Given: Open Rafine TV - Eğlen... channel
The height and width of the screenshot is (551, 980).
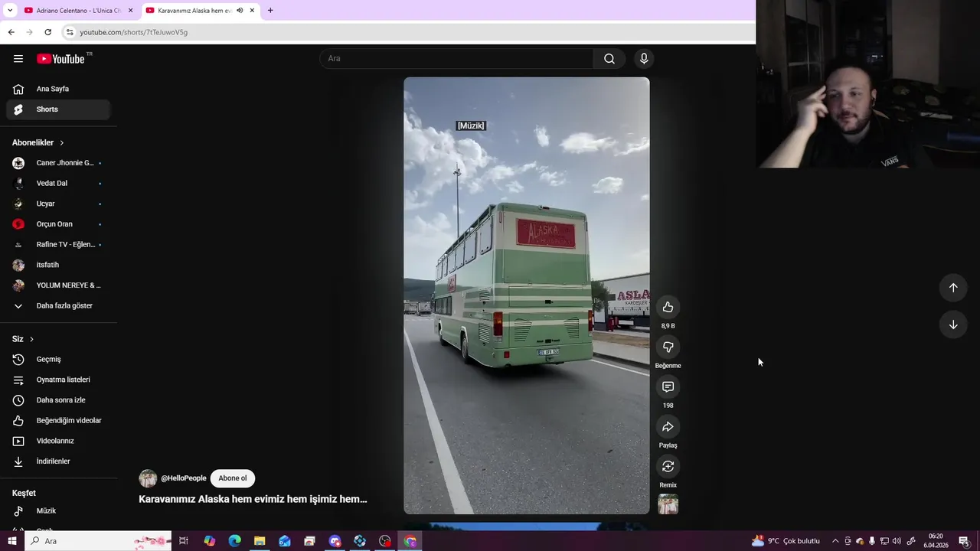Looking at the screenshot, I should (58, 245).
